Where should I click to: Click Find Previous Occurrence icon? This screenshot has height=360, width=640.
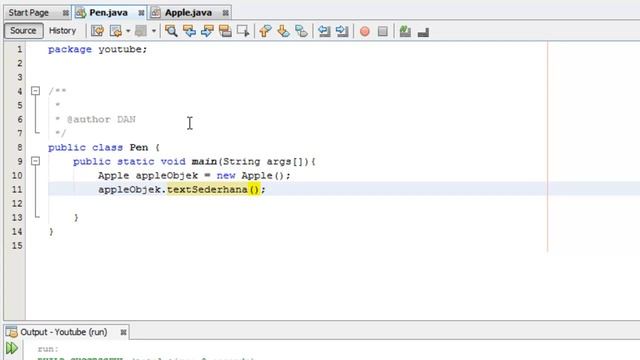pos(189,31)
